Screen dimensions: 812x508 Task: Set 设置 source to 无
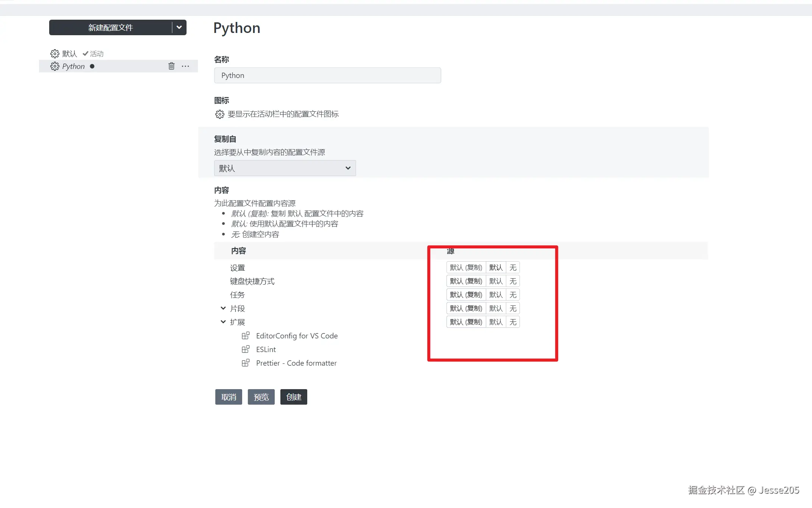pyautogui.click(x=513, y=268)
